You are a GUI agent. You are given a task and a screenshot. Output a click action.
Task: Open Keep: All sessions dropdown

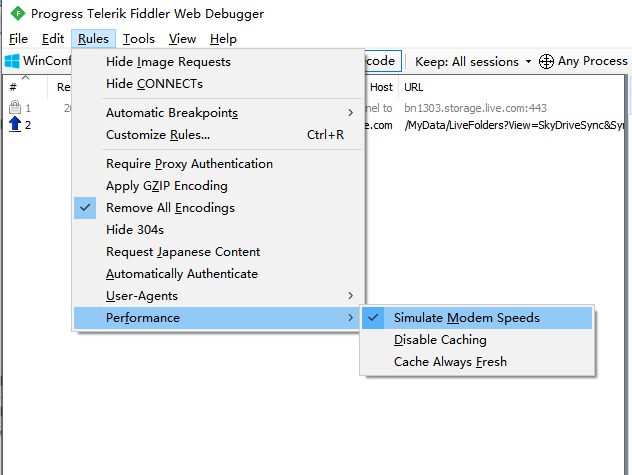click(x=473, y=62)
